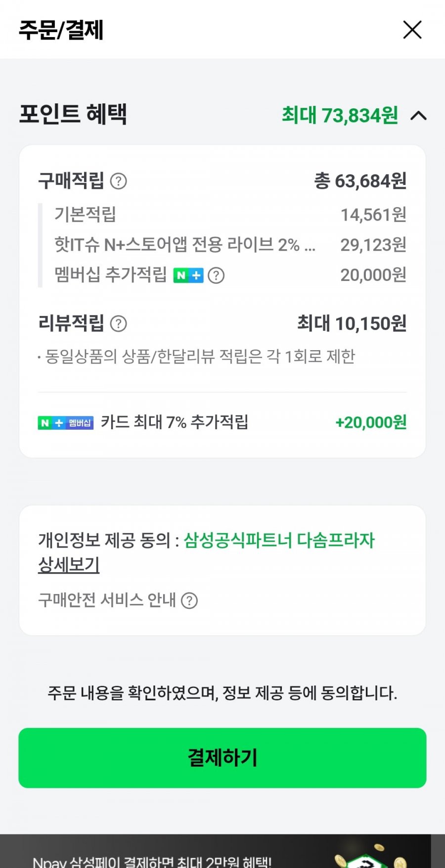Click the N+ badge beside 멤버십 추가적립
This screenshot has height=868, width=445.
188,275
